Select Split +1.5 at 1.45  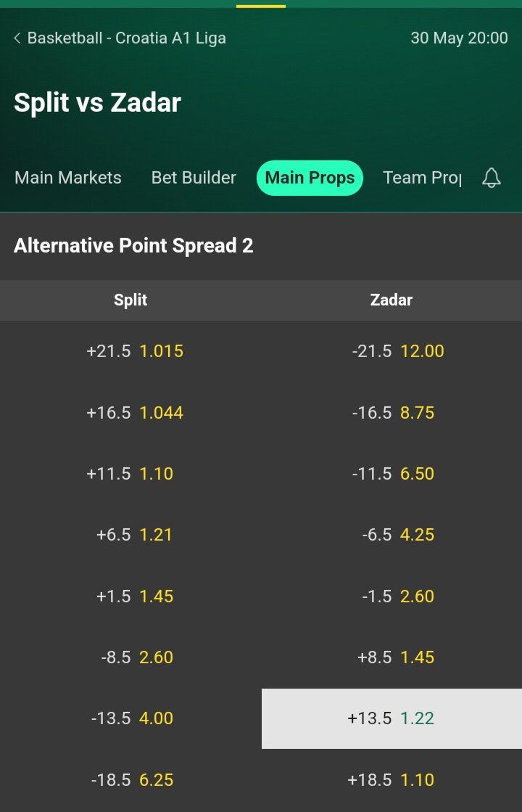click(131, 596)
